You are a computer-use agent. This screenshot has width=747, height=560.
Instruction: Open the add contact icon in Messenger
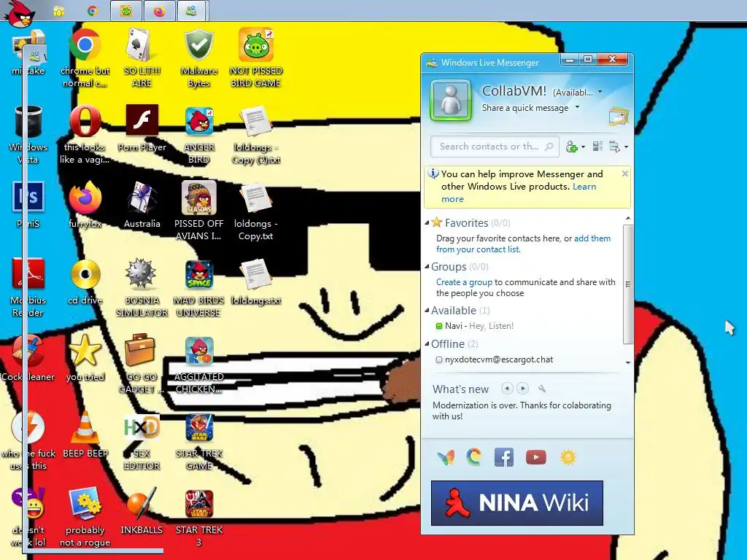(572, 147)
